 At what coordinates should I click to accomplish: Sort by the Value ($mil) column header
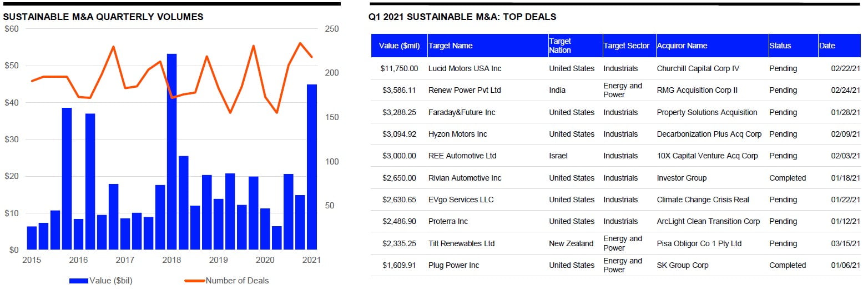click(398, 46)
